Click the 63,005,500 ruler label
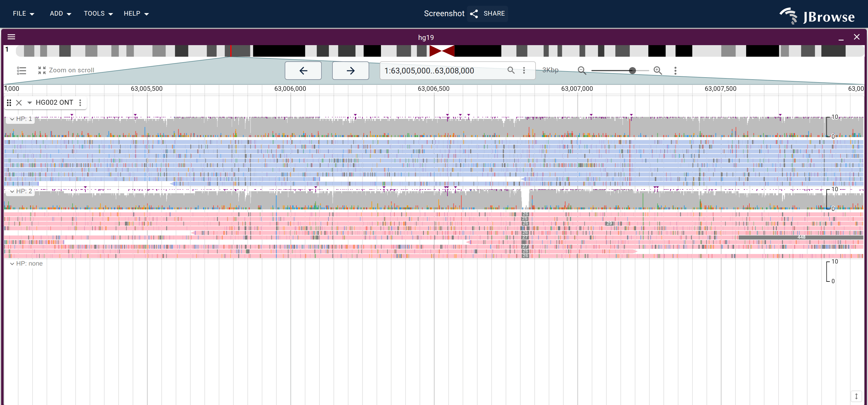This screenshot has height=405, width=868. click(x=147, y=89)
